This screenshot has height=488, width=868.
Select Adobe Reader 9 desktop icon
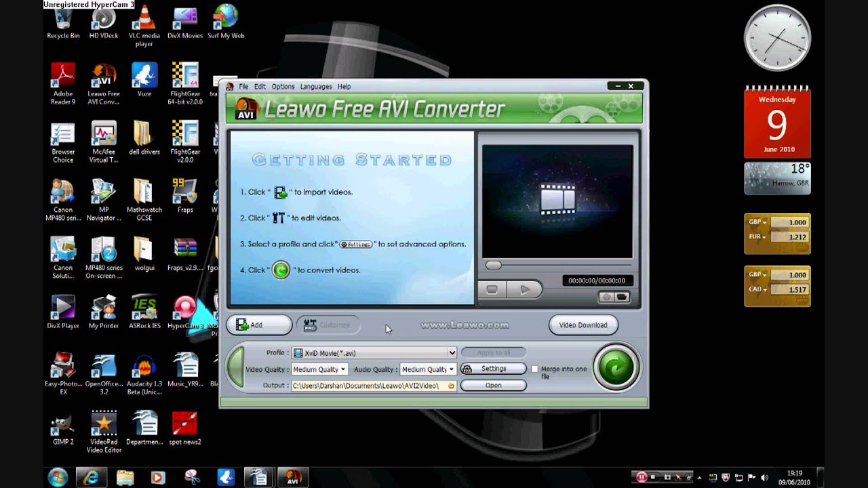pyautogui.click(x=63, y=84)
